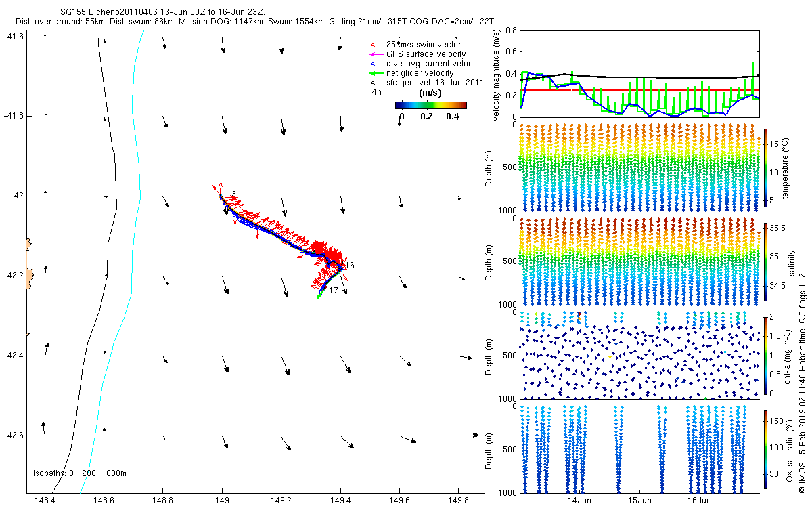Viewport: 812px width, 508px height.
Task: Click the track label '16' on the map
Action: [x=350, y=264]
